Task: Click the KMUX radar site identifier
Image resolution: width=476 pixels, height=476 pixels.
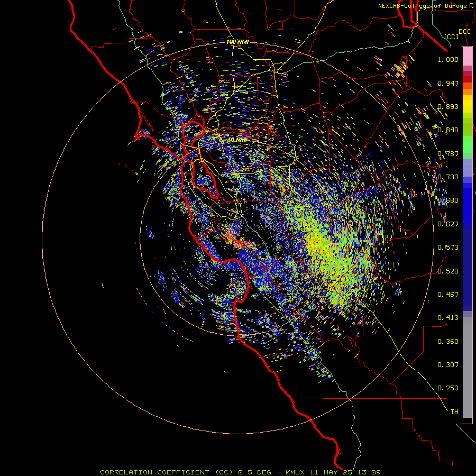Action: tap(295, 472)
